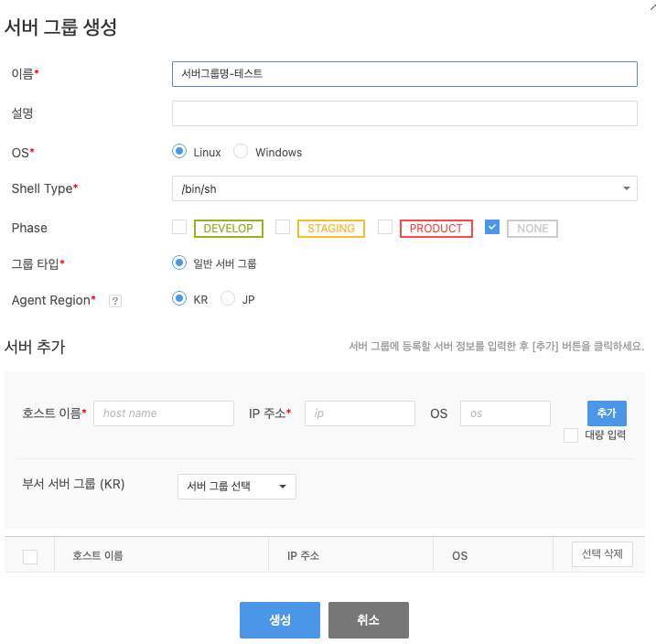Viewport: 656px width, 644px height.
Task: Click the PRODUCT phase label tag
Action: pos(436,229)
